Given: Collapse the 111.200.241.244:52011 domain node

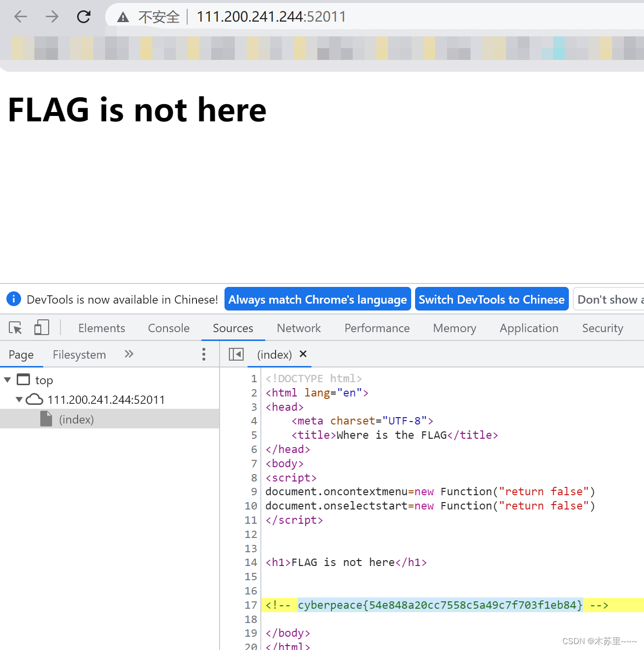Looking at the screenshot, I should pos(19,399).
